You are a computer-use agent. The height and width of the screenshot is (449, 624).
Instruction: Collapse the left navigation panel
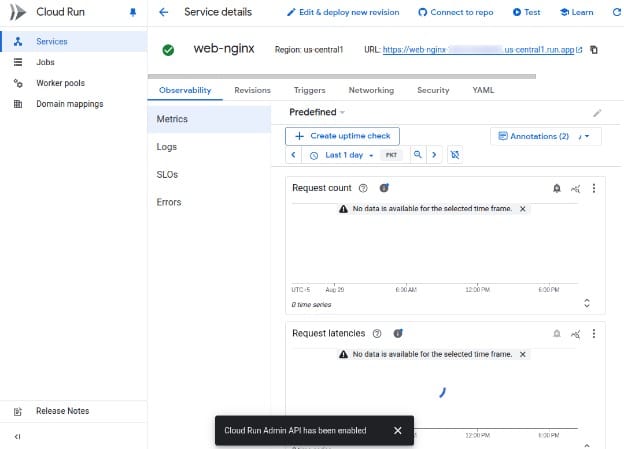(18, 437)
